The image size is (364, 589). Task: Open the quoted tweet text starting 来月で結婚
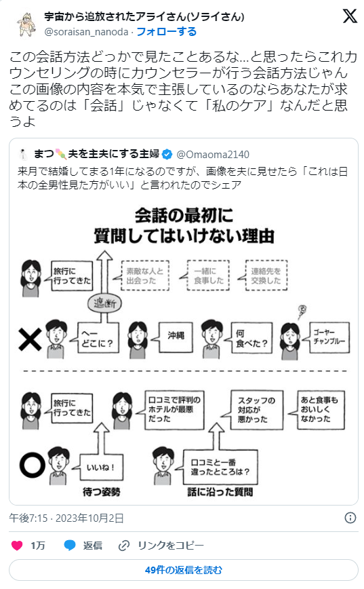[x=182, y=178]
